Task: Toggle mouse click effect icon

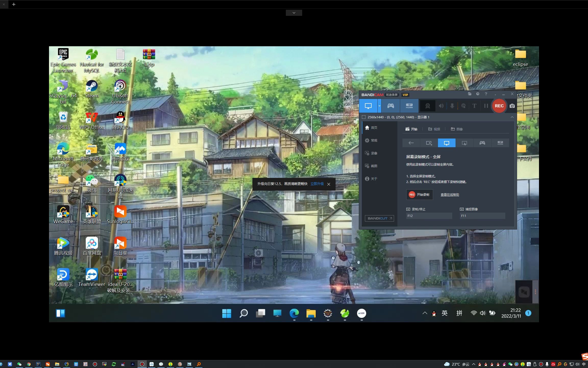Action: point(463,106)
